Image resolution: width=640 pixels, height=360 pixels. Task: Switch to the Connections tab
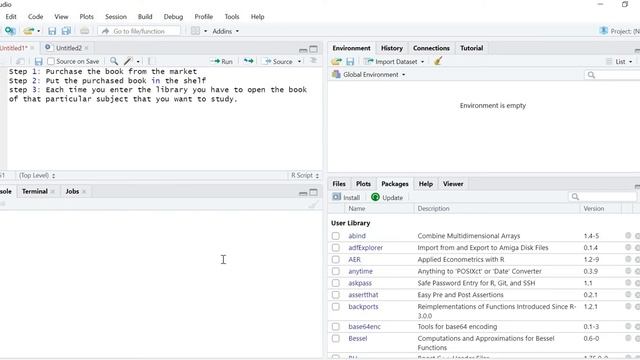pyautogui.click(x=431, y=48)
